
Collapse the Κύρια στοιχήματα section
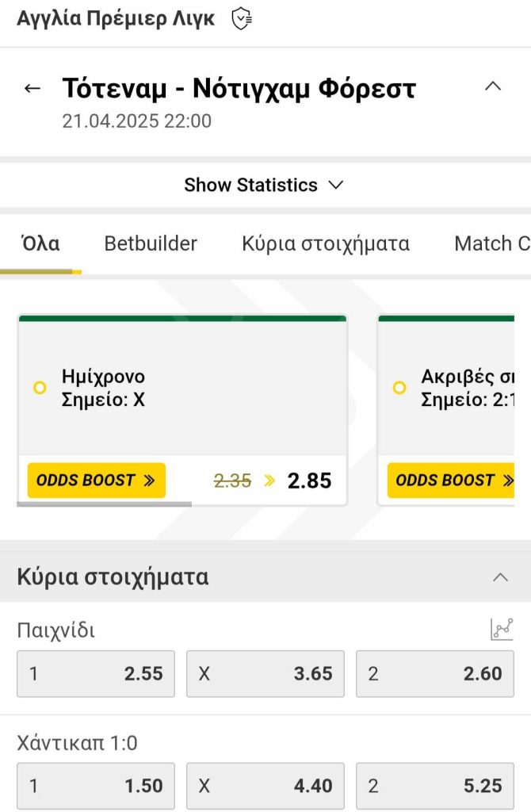point(500,577)
